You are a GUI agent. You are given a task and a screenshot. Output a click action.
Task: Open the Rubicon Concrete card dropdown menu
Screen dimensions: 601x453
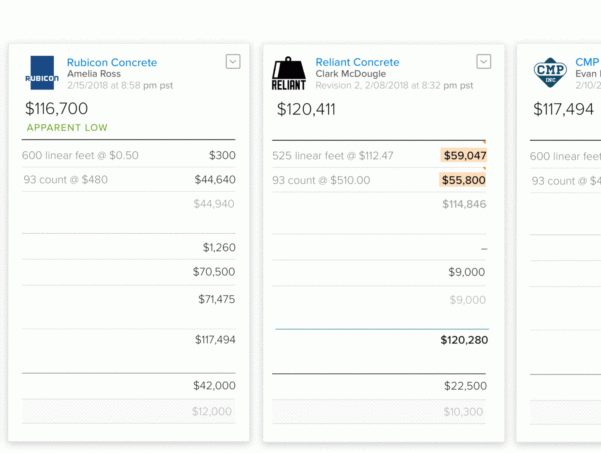[233, 62]
